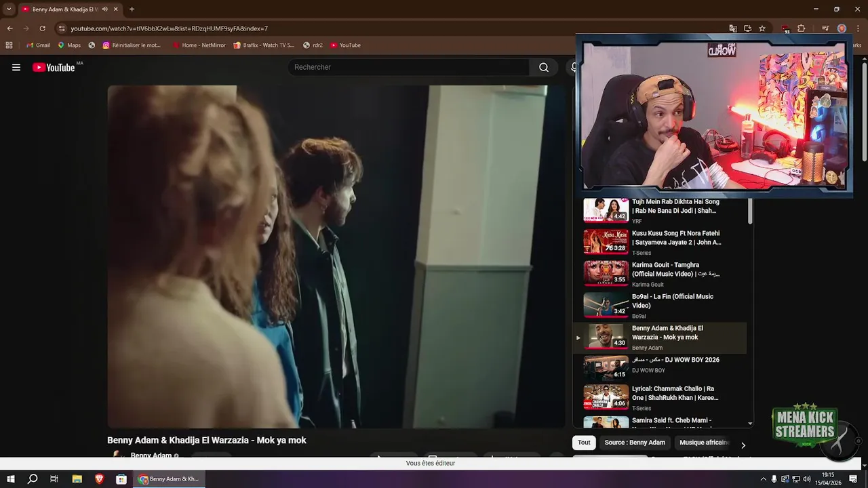Open the red extension with badge 93
The height and width of the screenshot is (488, 868).
click(785, 28)
